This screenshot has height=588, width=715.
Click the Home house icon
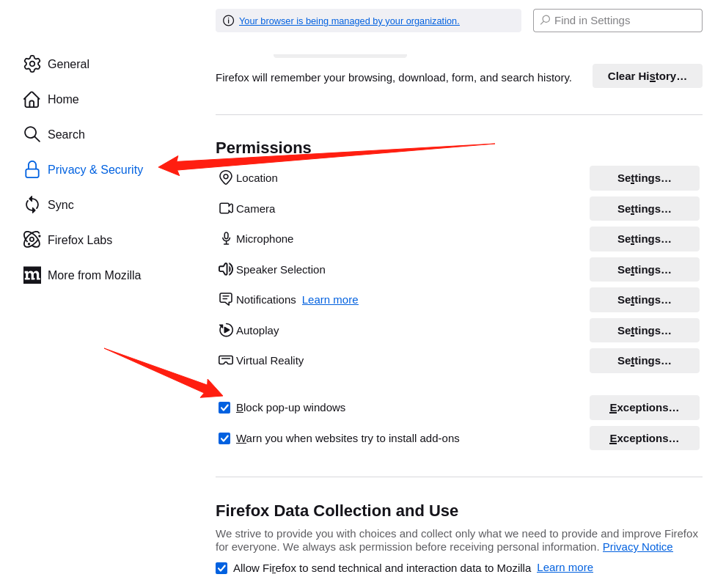click(x=32, y=100)
